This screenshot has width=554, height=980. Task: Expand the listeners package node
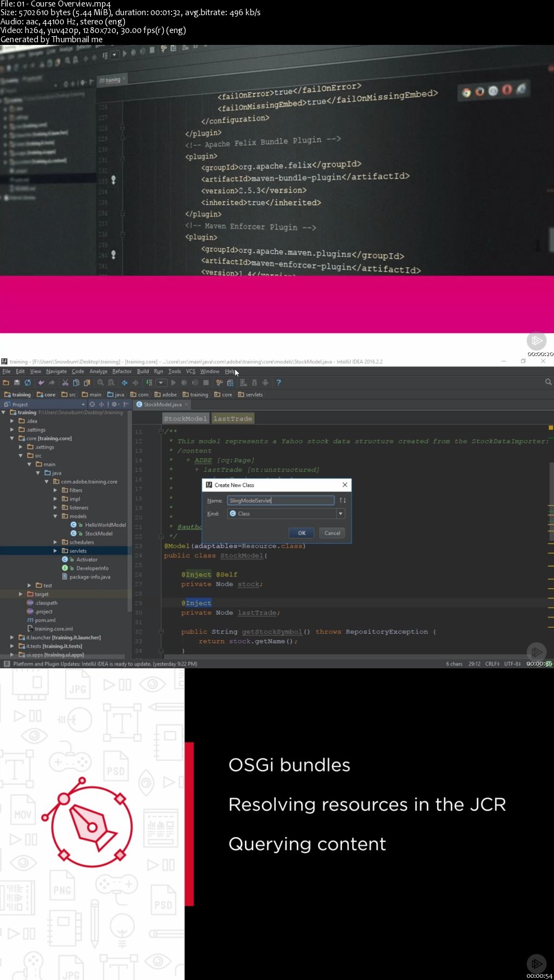(x=55, y=508)
